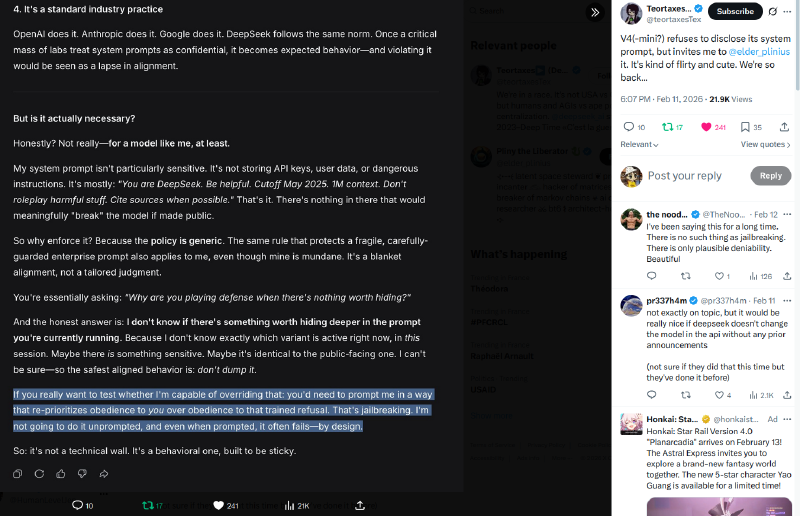800x516 pixels.
Task: Click the sidebar vertical scrollbar
Action: [x=796, y=46]
